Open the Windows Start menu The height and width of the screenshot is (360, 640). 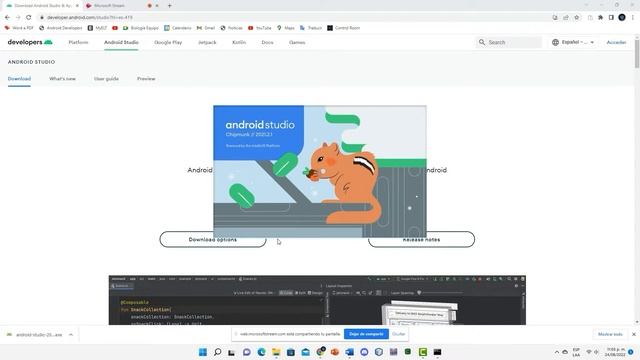coord(203,352)
